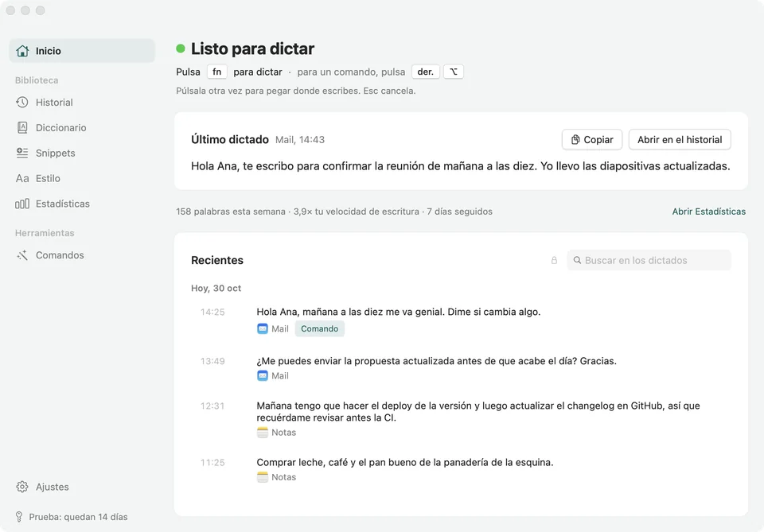Image resolution: width=764 pixels, height=532 pixels.
Task: Click the Historial clock icon
Action: point(22,103)
